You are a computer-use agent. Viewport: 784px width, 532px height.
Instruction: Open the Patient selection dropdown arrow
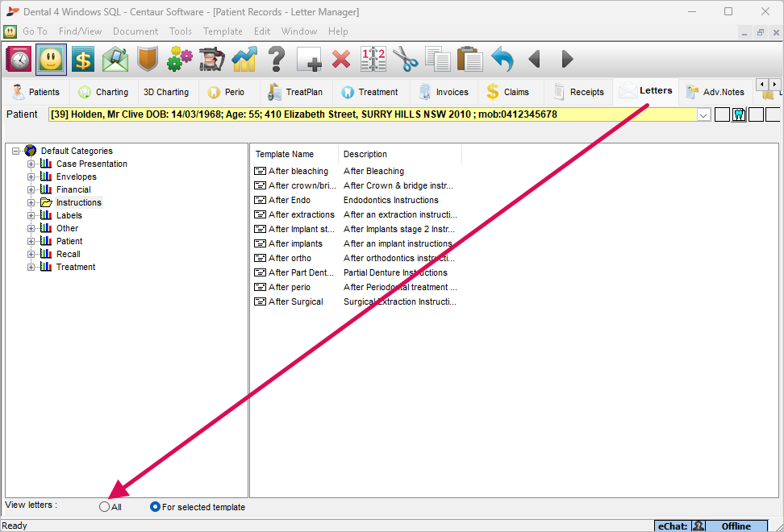tap(703, 115)
